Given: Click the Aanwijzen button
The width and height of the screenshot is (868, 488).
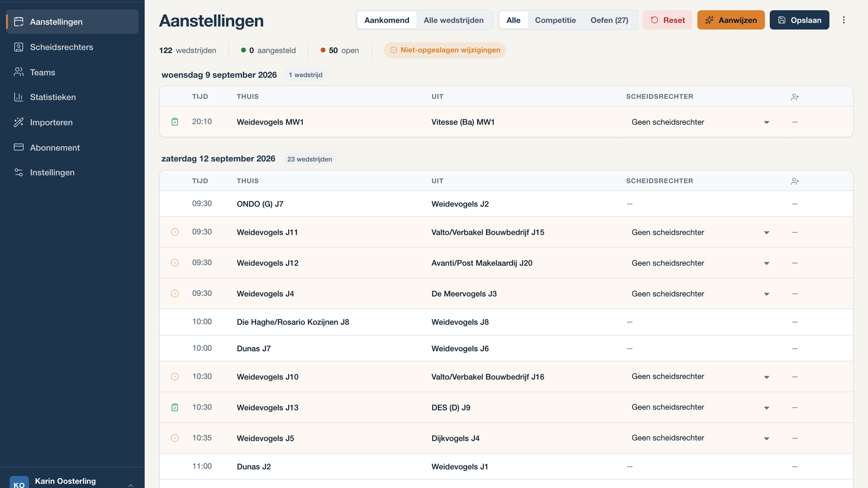Looking at the screenshot, I should [731, 20].
